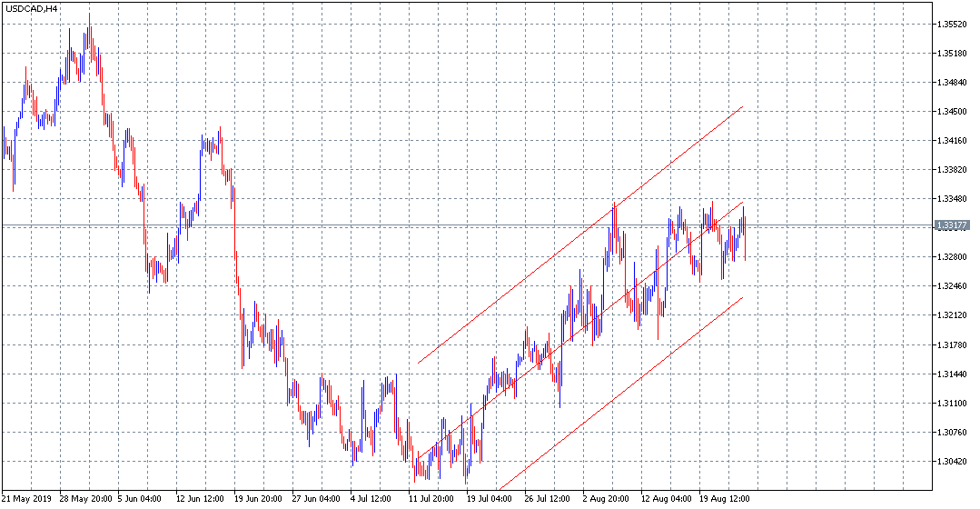Click the 11 Jul 20:00 time label
Image resolution: width=980 pixels, height=509 pixels.
[431, 498]
